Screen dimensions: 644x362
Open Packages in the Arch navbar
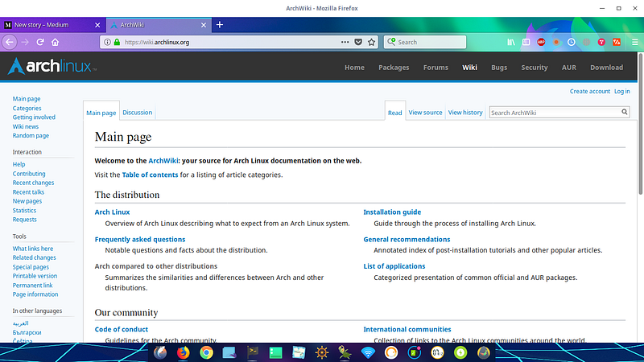(x=394, y=68)
